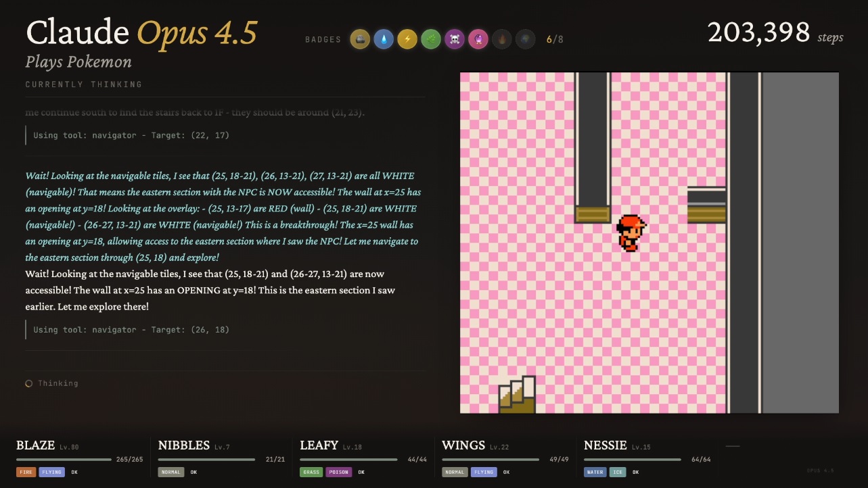Click BLAZE's OK status text
Viewport: 868px width, 488px height.
74,472
